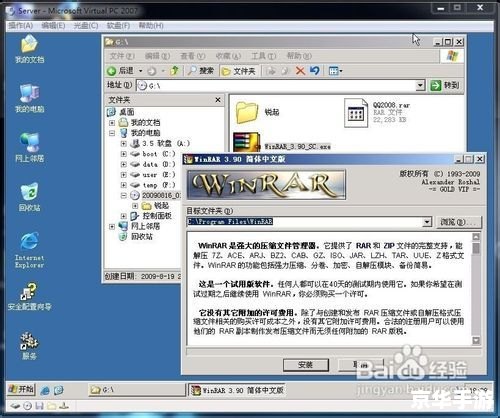The image size is (500, 418).
Task: Click the Undo arrow icon
Action: pyautogui.click(x=314, y=71)
